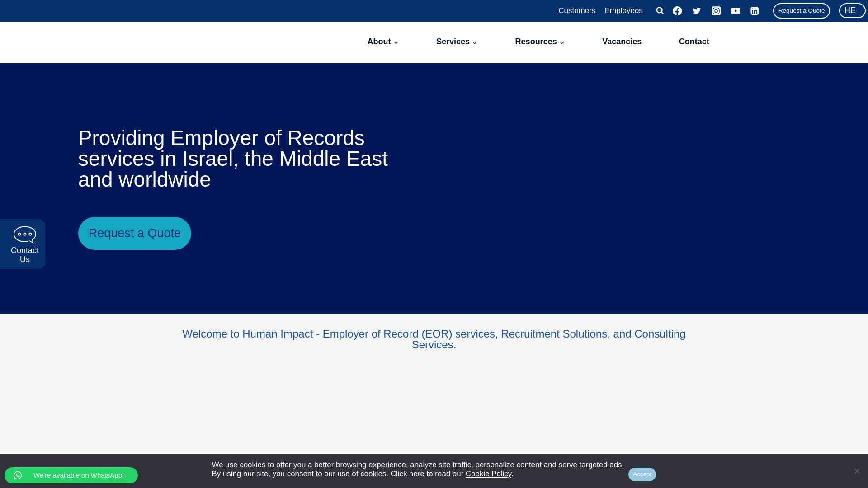Expand the Services dropdown menu
The width and height of the screenshot is (868, 488).
tap(457, 42)
